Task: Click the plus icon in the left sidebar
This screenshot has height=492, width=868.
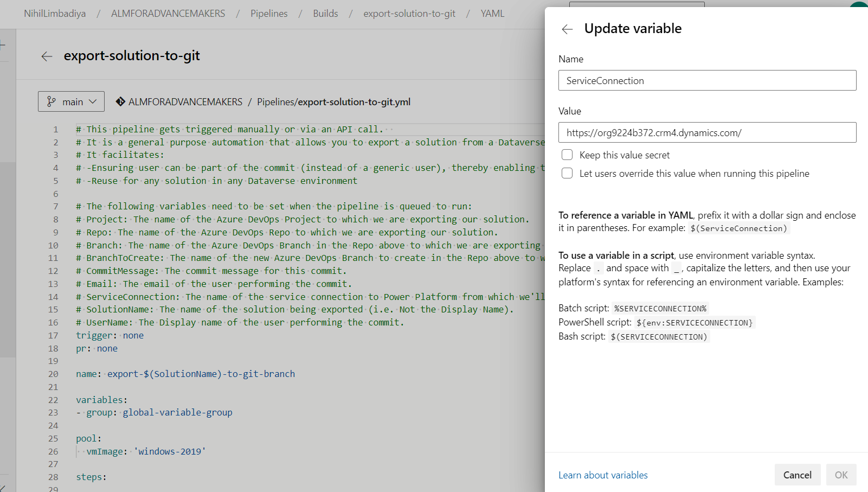Action: pyautogui.click(x=2, y=46)
